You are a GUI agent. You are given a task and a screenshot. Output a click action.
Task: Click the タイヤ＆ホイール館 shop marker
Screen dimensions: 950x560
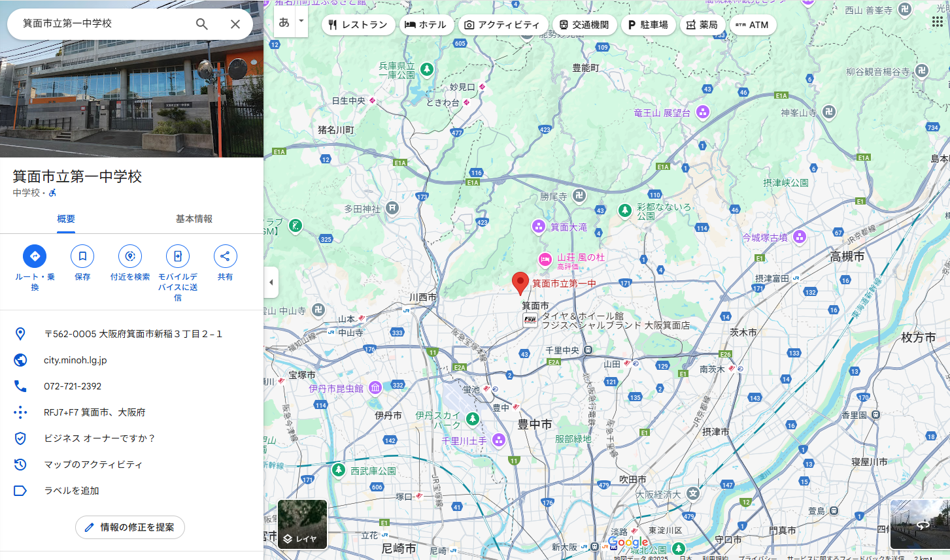(530, 320)
